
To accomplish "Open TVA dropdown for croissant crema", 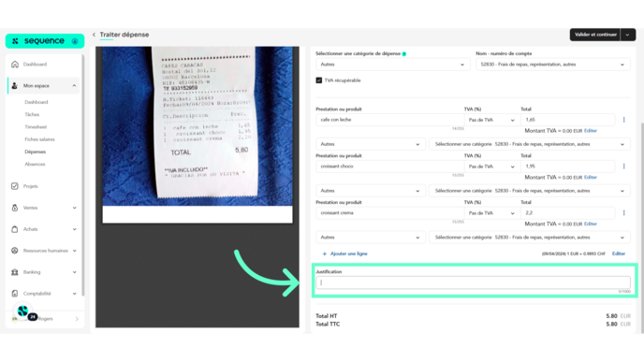I will coord(491,213).
